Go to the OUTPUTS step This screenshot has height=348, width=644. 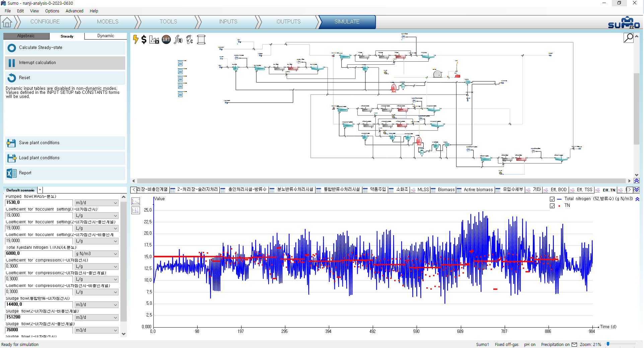pyautogui.click(x=289, y=22)
